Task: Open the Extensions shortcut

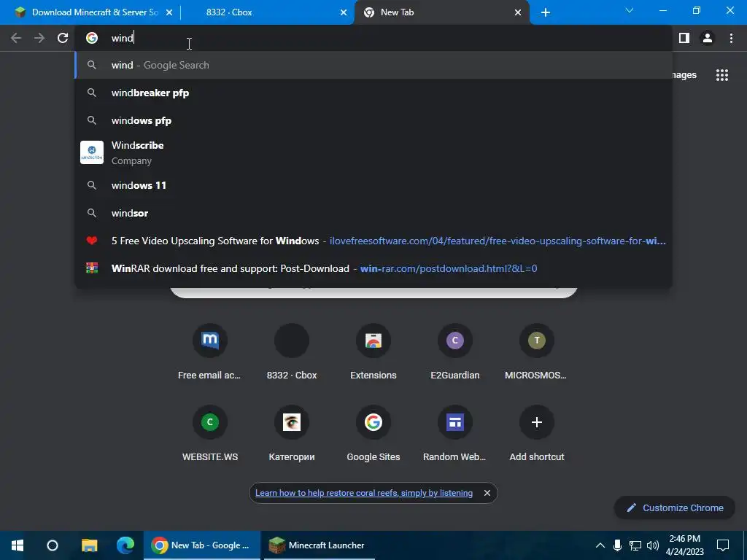Action: (x=373, y=352)
